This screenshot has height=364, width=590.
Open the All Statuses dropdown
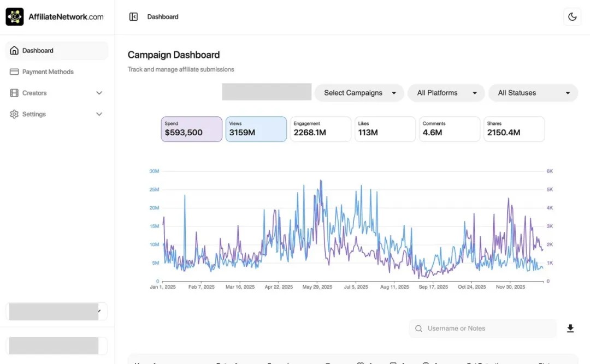click(x=533, y=93)
